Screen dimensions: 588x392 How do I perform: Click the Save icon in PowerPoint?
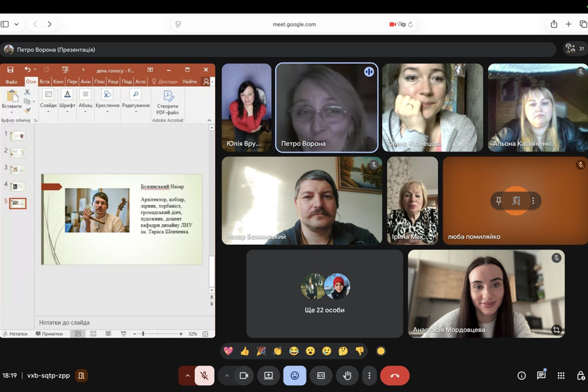point(10,70)
